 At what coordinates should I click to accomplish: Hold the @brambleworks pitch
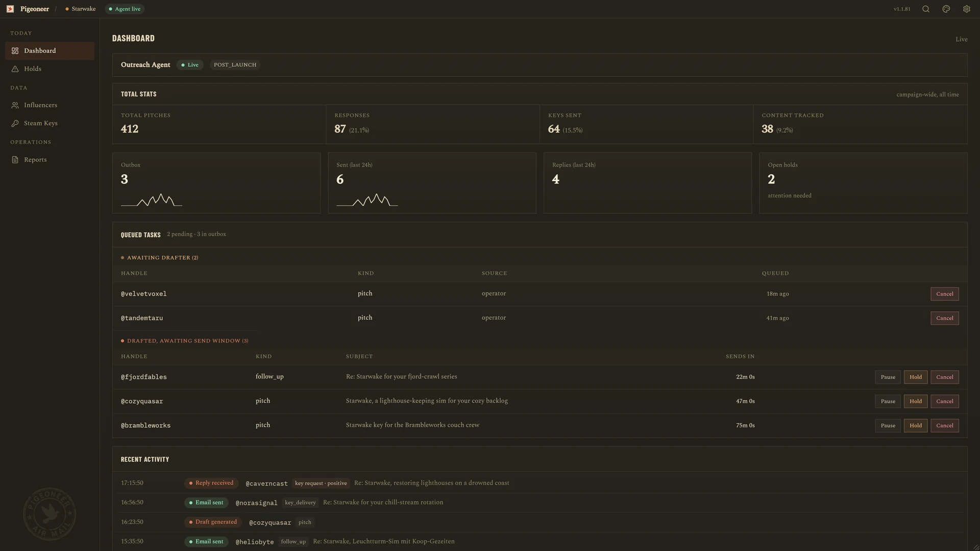pos(915,426)
